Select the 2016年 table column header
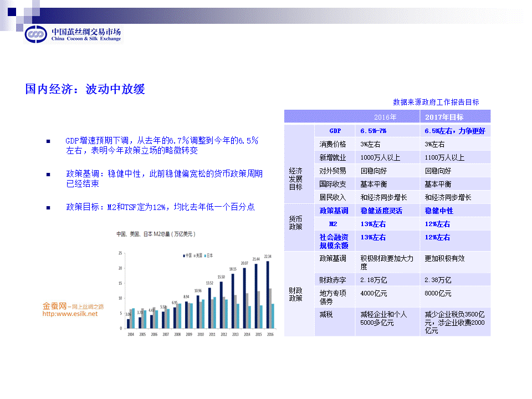The image size is (532, 399). 385,117
